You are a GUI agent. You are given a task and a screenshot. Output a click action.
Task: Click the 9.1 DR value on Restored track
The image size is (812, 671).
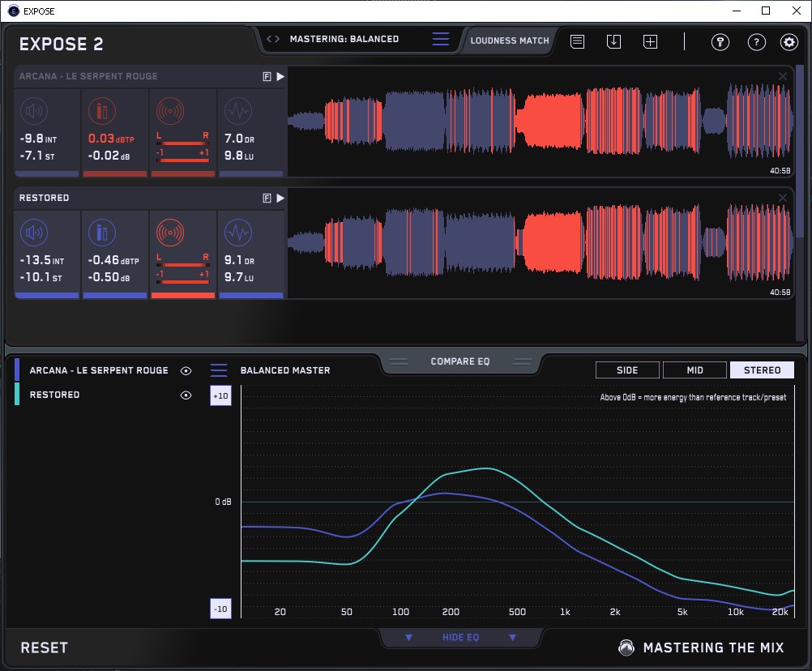tap(239, 260)
